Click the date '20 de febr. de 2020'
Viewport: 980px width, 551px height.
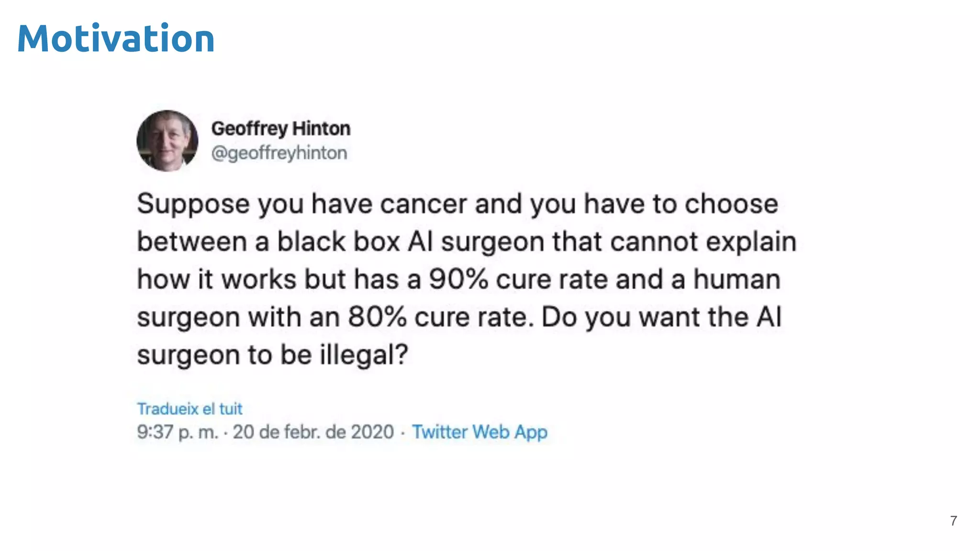pyautogui.click(x=313, y=432)
